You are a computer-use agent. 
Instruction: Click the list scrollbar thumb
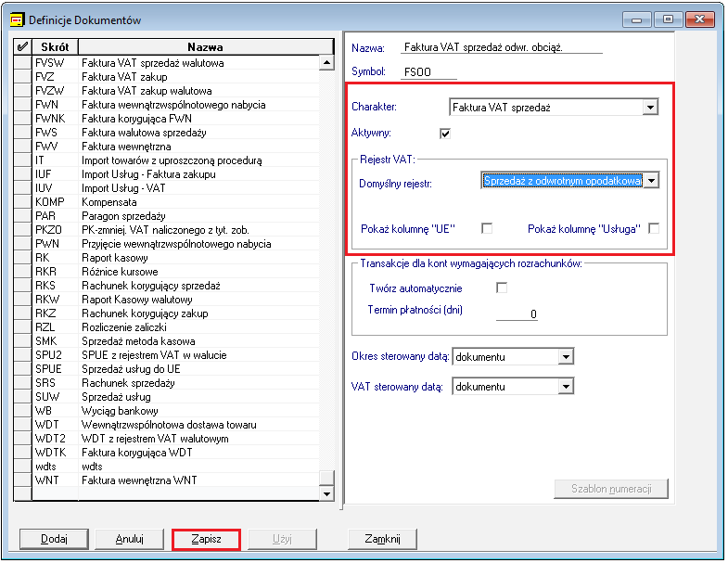click(326, 478)
